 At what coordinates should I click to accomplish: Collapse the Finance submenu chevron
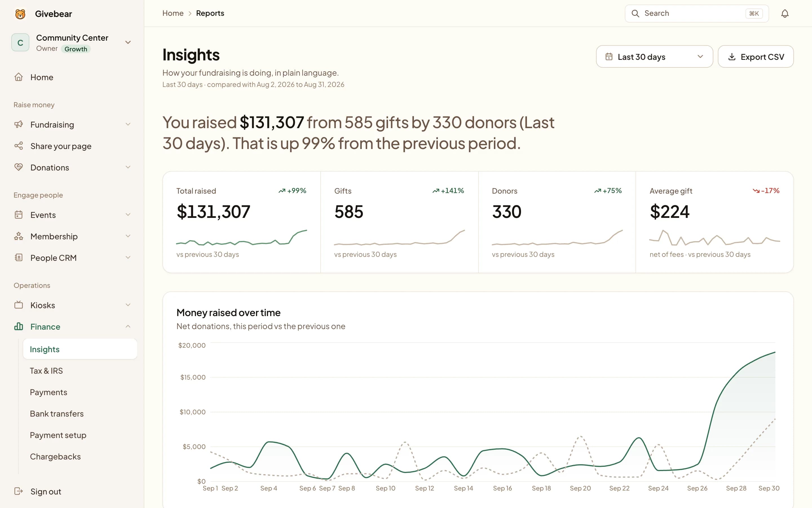pos(128,326)
